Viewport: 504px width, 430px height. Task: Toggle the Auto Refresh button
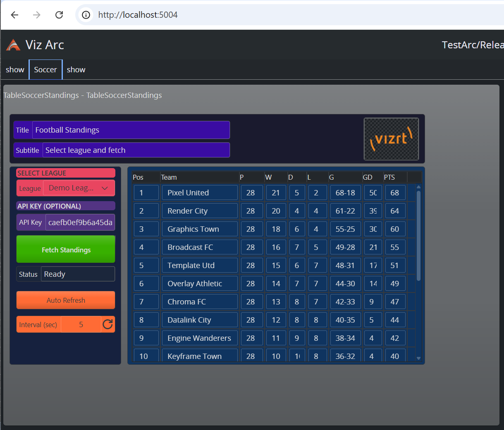(x=66, y=300)
